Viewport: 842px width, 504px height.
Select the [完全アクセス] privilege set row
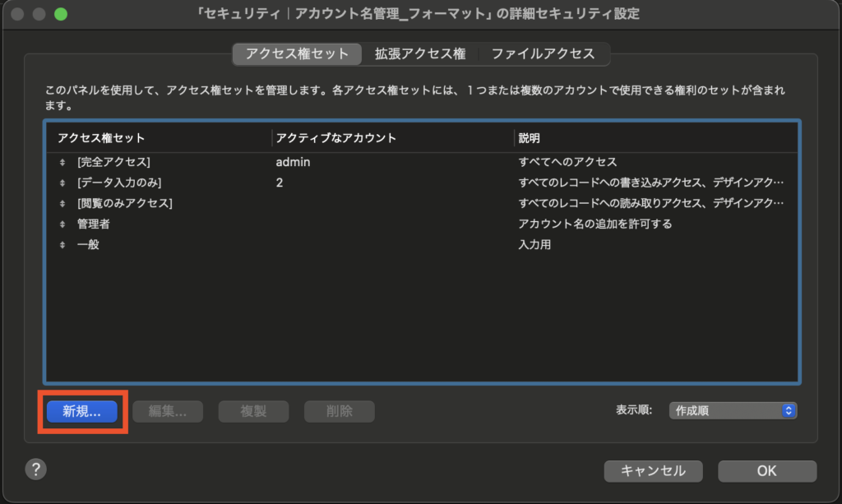coord(422,162)
